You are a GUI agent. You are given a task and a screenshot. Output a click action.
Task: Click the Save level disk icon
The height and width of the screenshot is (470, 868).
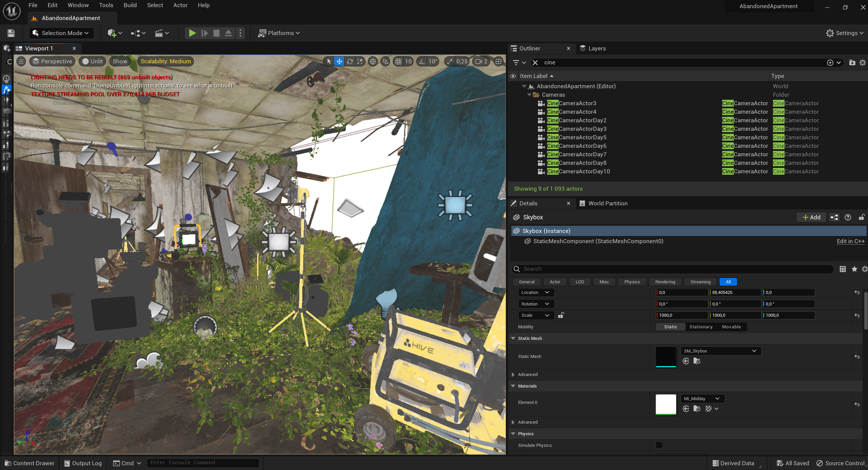click(x=11, y=33)
